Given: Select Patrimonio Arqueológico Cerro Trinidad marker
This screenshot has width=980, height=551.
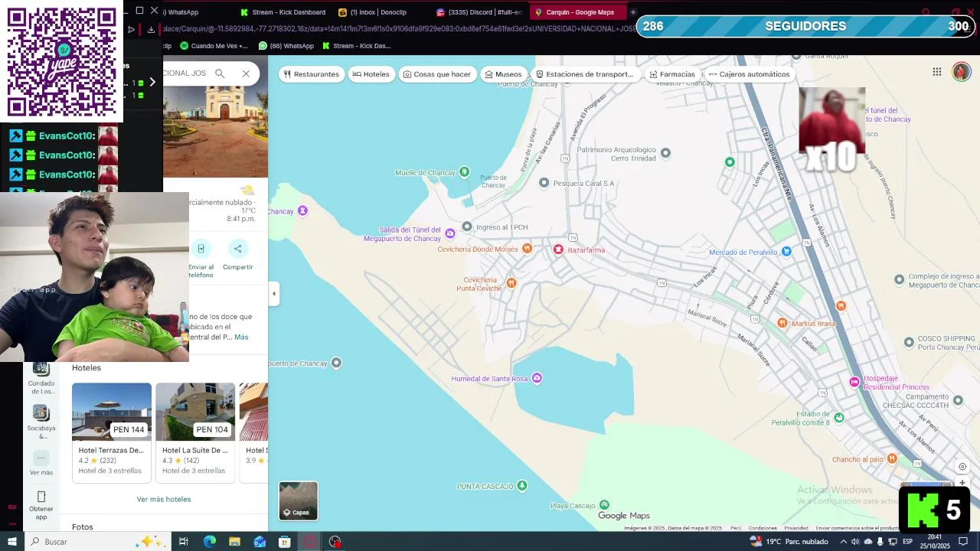Looking at the screenshot, I should tap(665, 152).
